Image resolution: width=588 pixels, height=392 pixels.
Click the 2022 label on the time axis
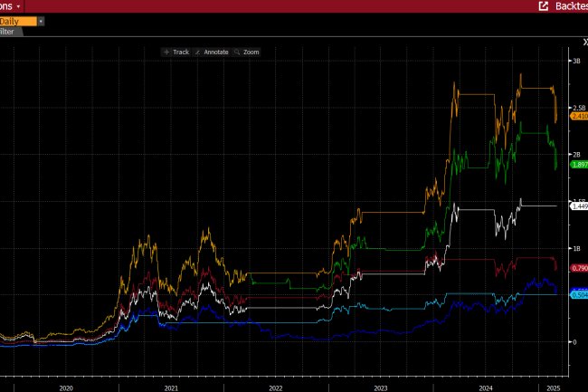pyautogui.click(x=276, y=388)
